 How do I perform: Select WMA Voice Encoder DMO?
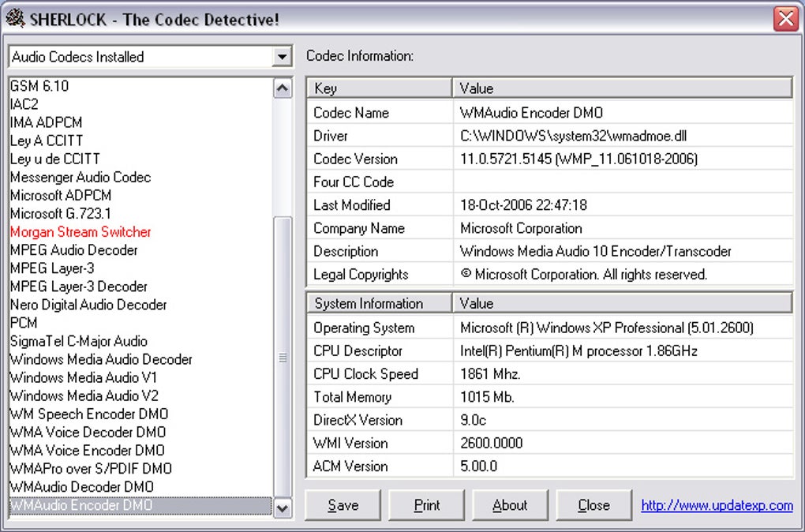pyautogui.click(x=88, y=451)
